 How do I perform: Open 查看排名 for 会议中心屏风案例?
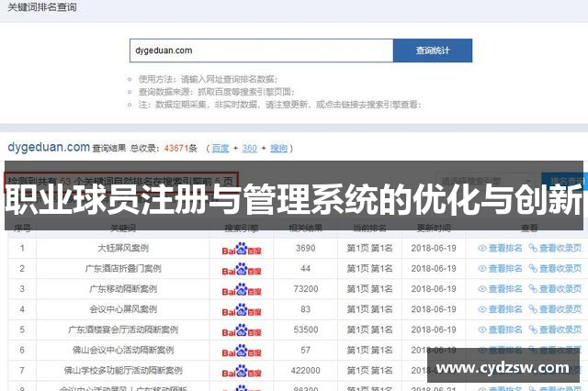coord(500,309)
